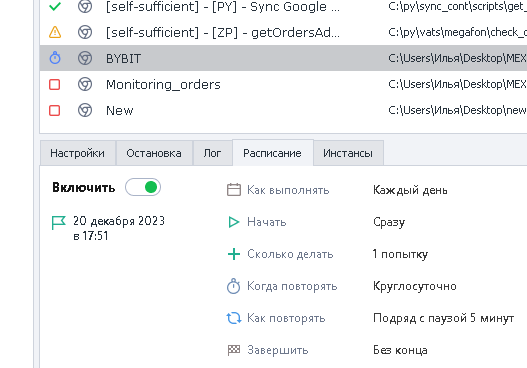527x368 pixels.
Task: Click the green checkmark status icon on Sync Google row
Action: coord(55,6)
